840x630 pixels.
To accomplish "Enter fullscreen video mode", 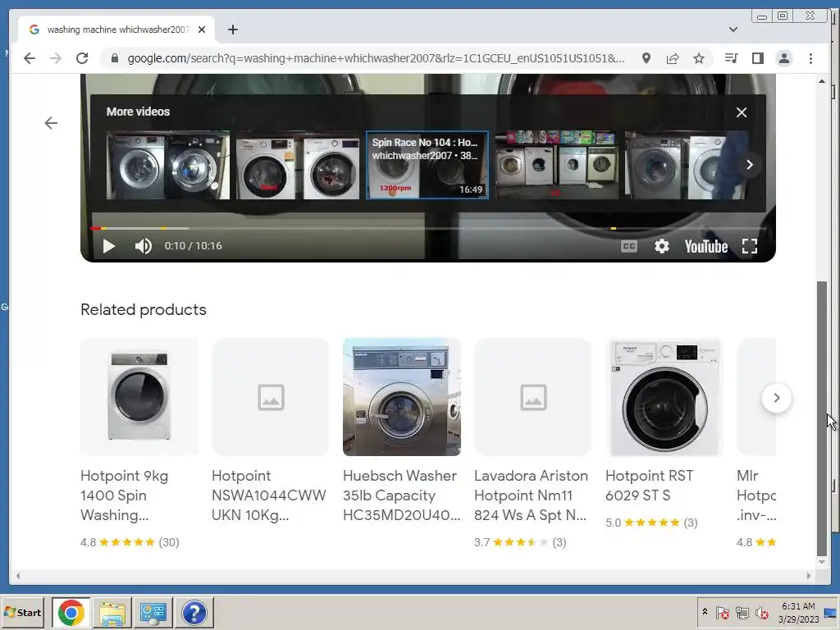I will point(750,246).
